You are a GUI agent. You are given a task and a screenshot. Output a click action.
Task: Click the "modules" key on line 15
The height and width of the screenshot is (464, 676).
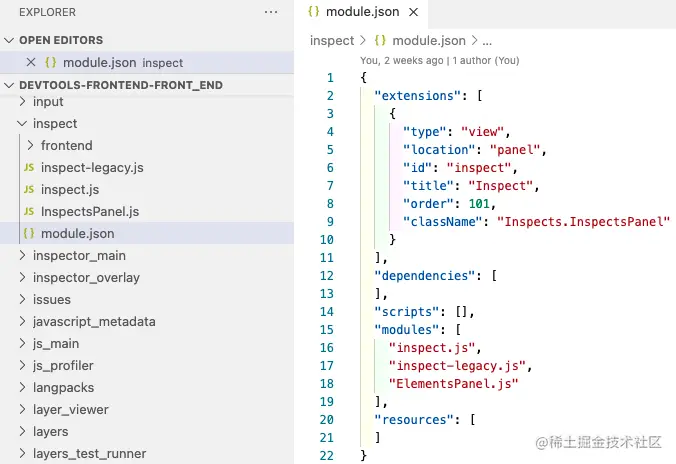pyautogui.click(x=407, y=329)
